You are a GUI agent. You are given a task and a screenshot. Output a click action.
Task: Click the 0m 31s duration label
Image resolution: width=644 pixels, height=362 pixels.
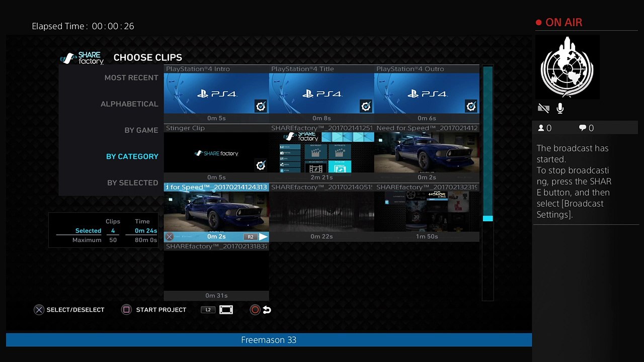point(216,296)
